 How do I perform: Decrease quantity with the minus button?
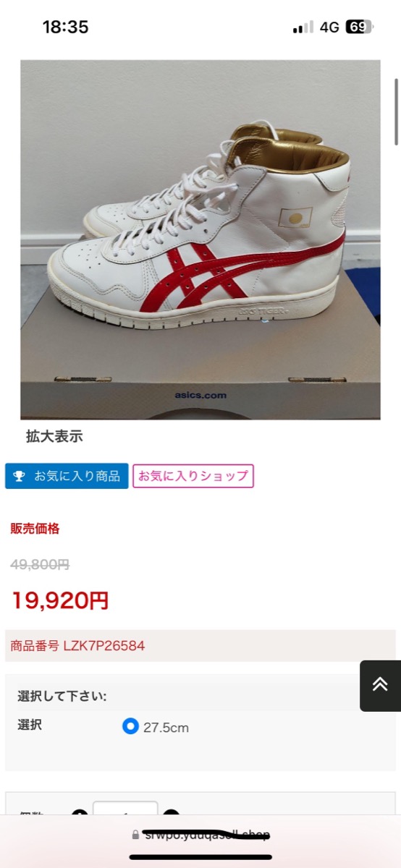80,814
